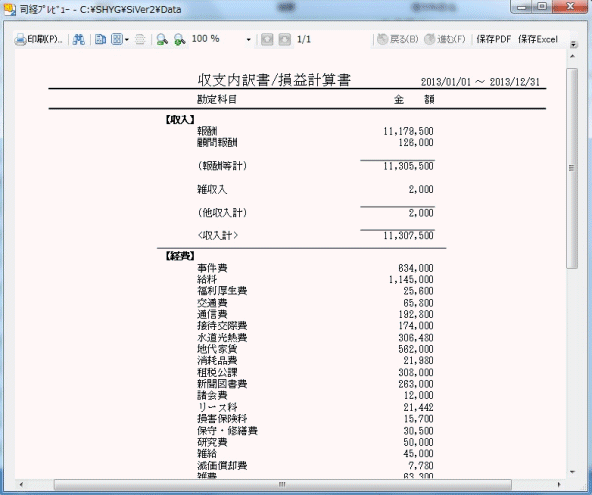Click the 進む(F) forward button
592x495 pixels.
tap(445, 39)
